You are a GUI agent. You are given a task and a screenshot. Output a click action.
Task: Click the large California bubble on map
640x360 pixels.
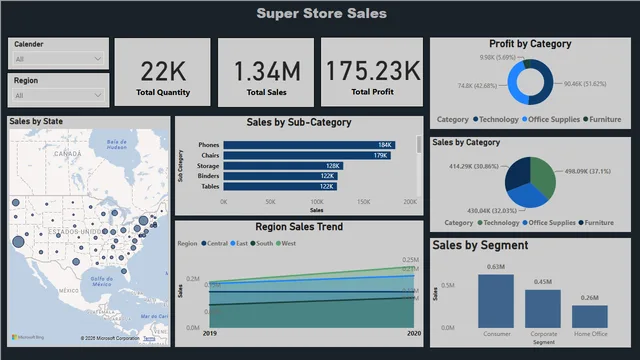coord(18,242)
